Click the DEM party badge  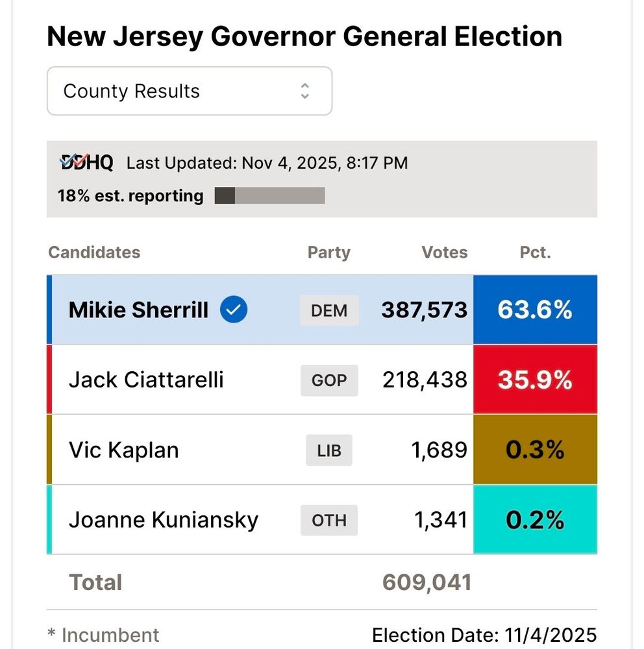tap(329, 310)
